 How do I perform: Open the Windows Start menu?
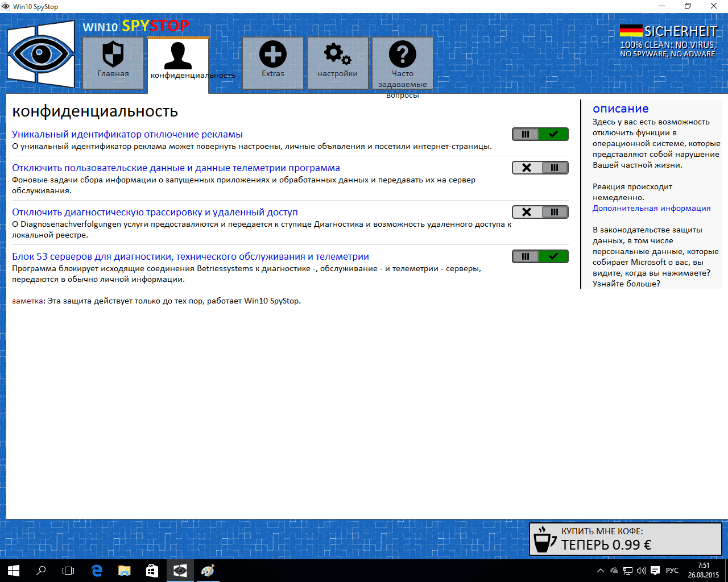click(13, 571)
